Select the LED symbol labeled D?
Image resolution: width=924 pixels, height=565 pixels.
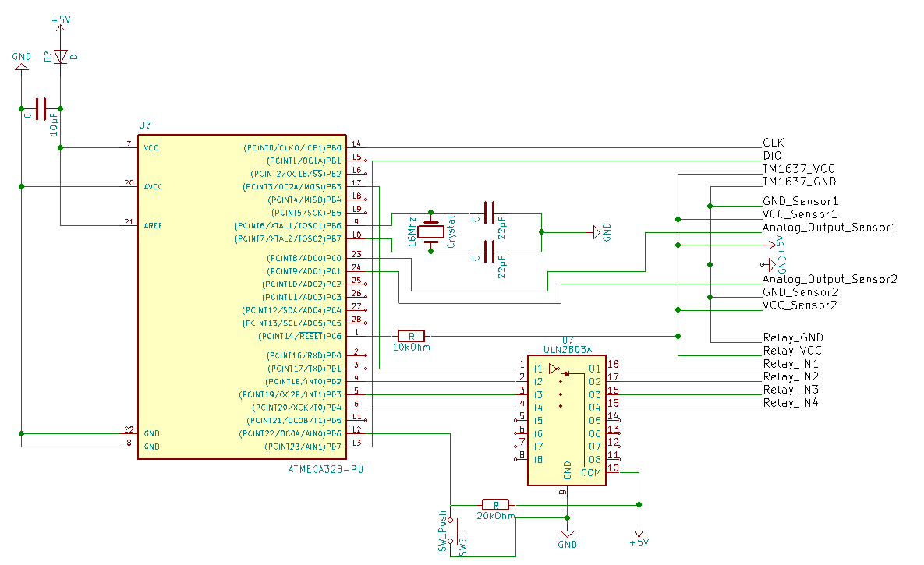coord(61,56)
